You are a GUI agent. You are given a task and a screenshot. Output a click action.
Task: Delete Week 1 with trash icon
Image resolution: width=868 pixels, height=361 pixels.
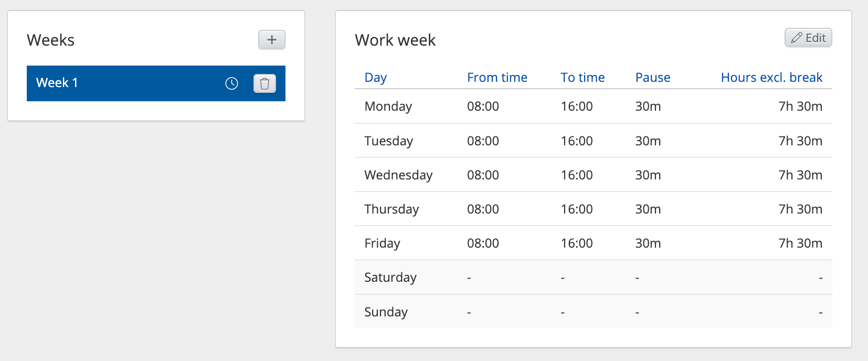point(264,83)
